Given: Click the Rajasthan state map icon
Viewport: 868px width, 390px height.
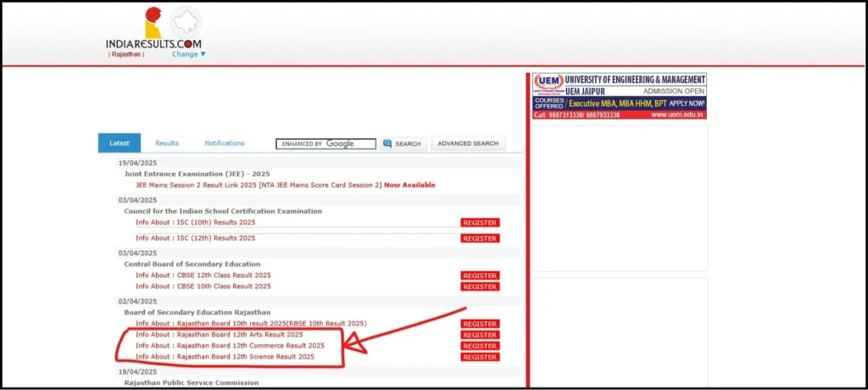Looking at the screenshot, I should pos(186,22).
